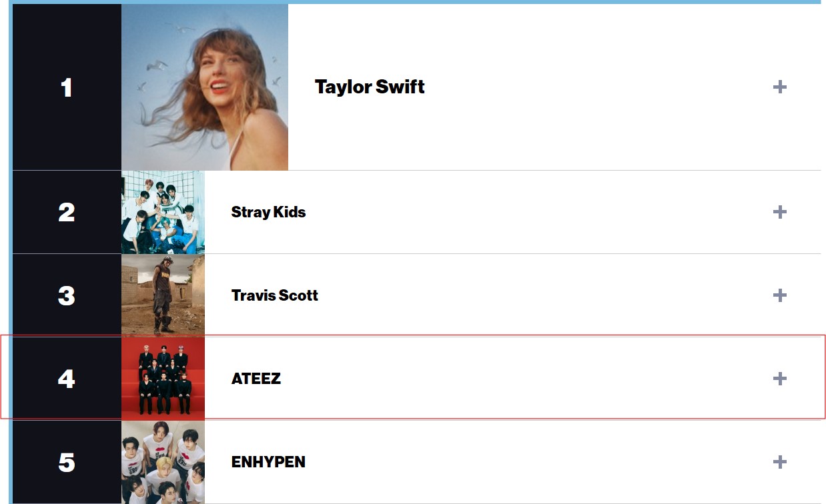Click the Travis Scott desert cover thumbnail
Viewport: 826px width, 504px height.
click(163, 295)
